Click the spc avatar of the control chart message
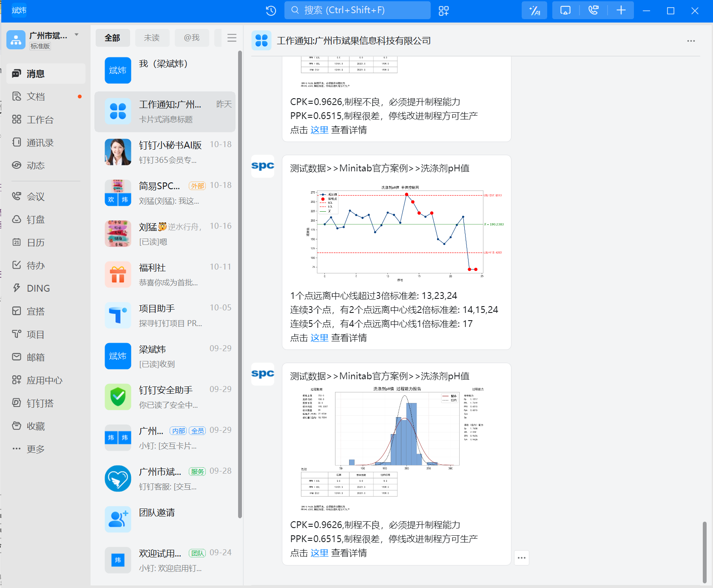 click(x=263, y=166)
